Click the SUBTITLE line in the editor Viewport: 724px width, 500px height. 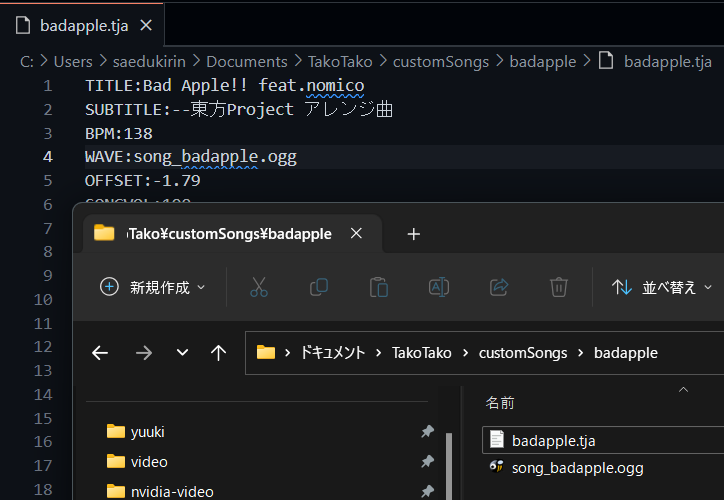coord(239,109)
